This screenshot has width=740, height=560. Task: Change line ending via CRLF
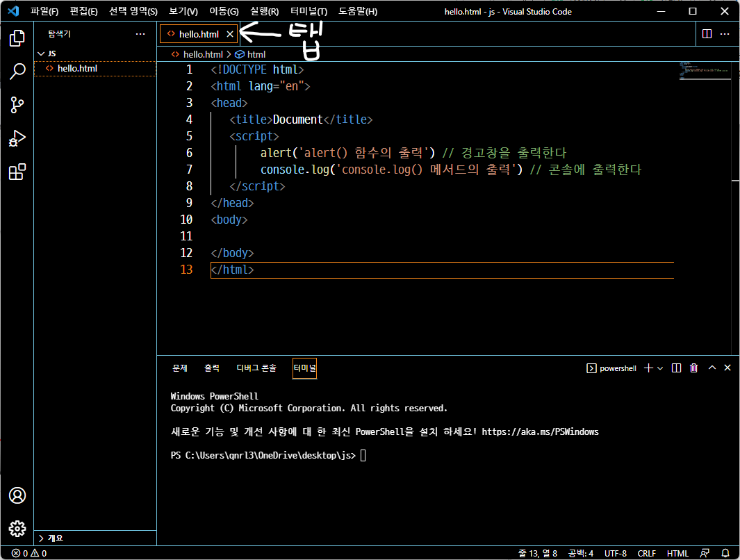point(647,553)
